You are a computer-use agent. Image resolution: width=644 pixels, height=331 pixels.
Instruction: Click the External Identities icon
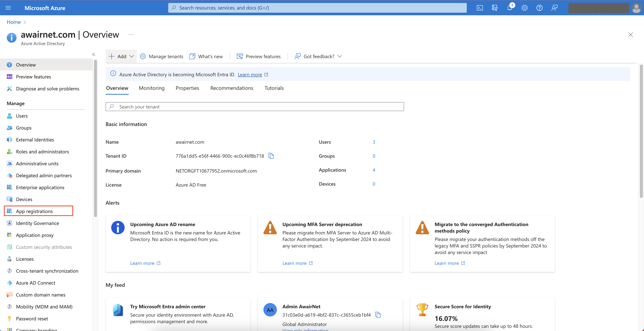coord(10,140)
